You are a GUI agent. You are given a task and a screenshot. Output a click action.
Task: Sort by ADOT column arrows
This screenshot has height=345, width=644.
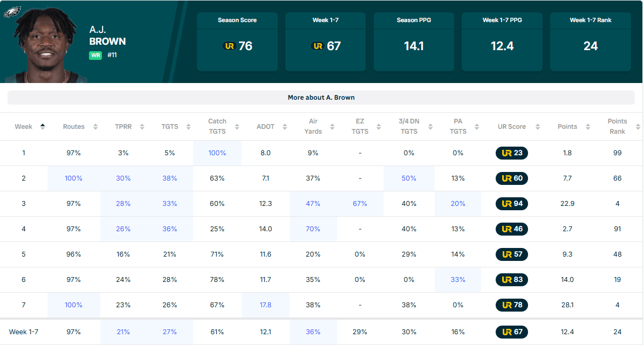(285, 127)
